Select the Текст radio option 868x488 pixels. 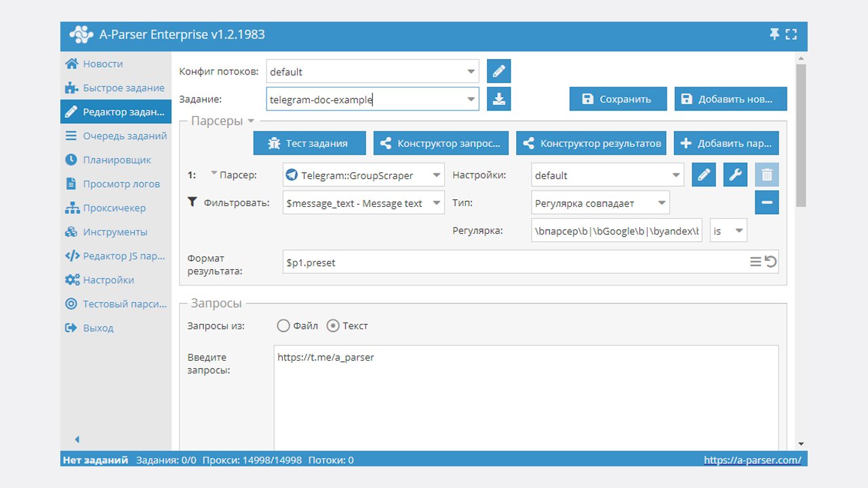333,326
